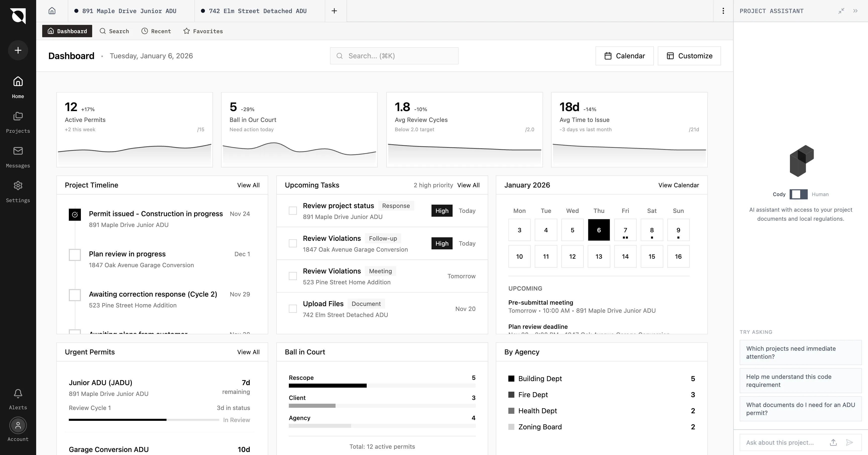Collapse the Project Assistant panel

tap(841, 11)
